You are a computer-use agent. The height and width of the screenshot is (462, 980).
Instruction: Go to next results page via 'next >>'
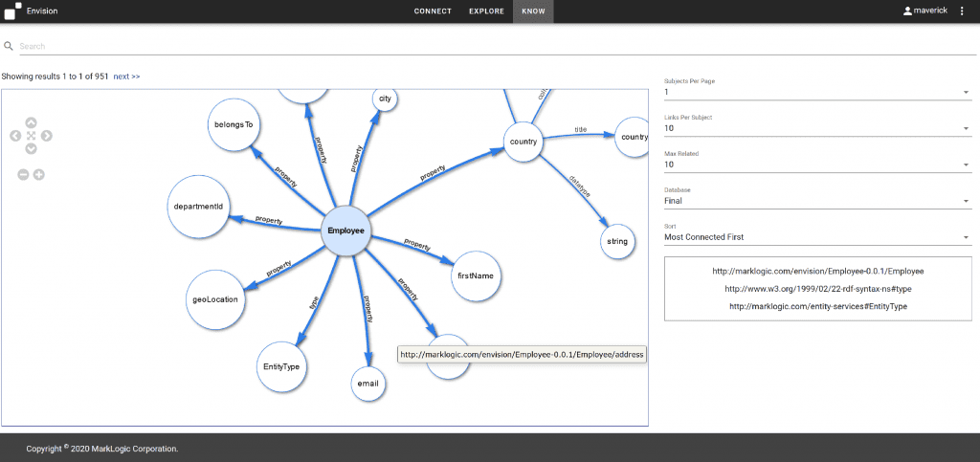point(126,77)
